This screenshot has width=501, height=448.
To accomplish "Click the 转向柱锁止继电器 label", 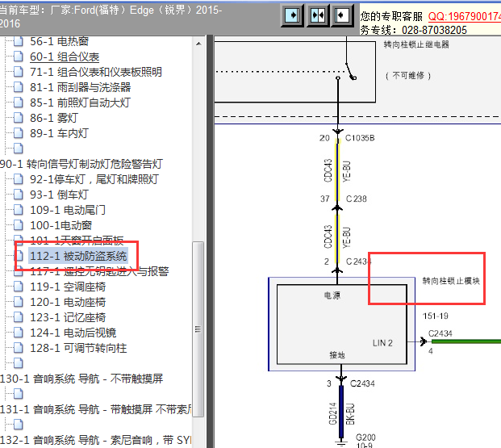I will click(416, 44).
